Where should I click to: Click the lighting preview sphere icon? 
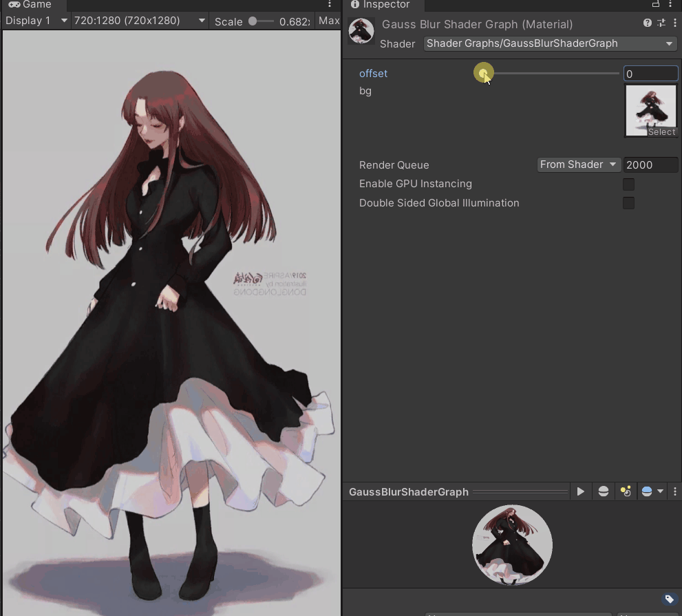point(648,491)
